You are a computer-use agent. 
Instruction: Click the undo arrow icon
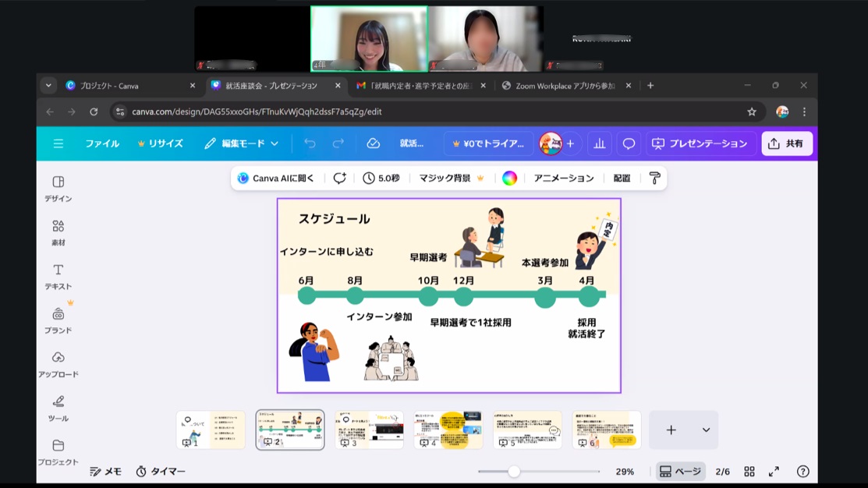pyautogui.click(x=310, y=143)
